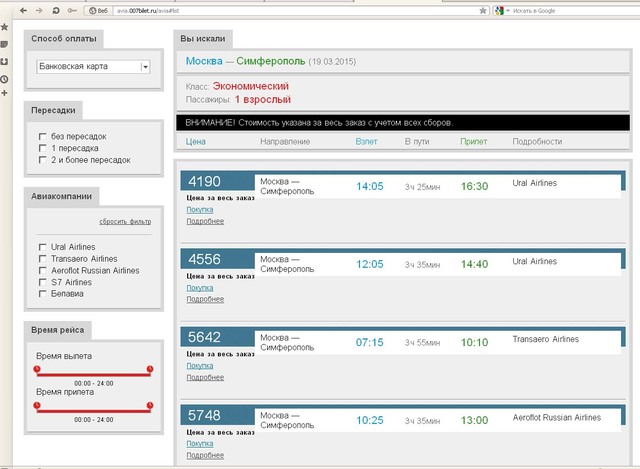Expand the search engine selector arrow
The height and width of the screenshot is (469, 640).
pyautogui.click(x=508, y=11)
